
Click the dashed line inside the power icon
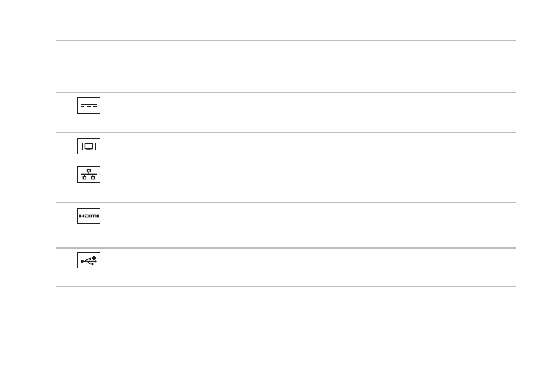(89, 107)
